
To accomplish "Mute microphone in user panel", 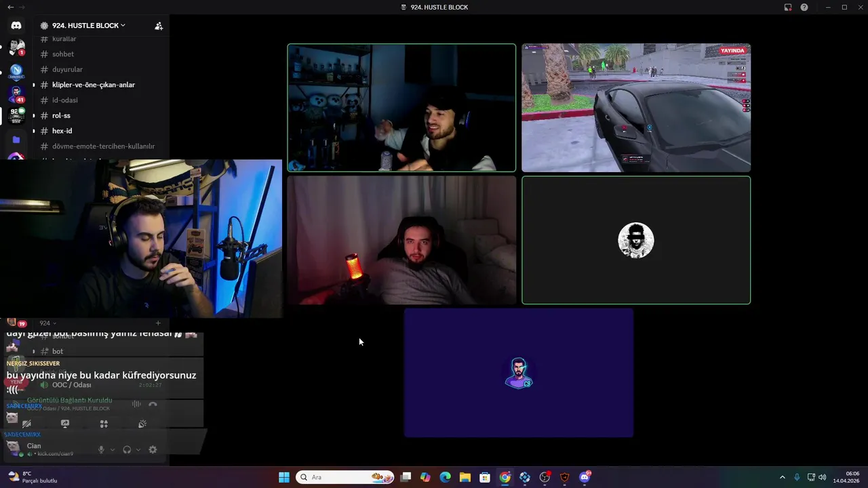I will pos(101,449).
